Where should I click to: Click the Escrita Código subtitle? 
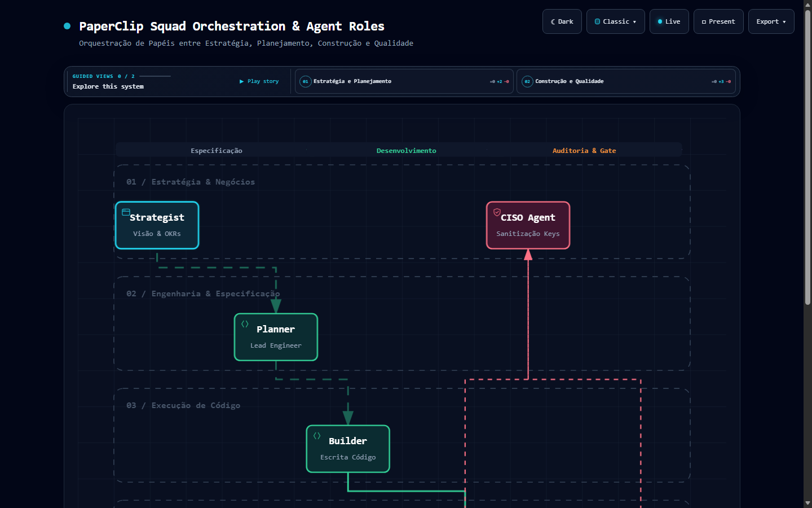coord(348,457)
